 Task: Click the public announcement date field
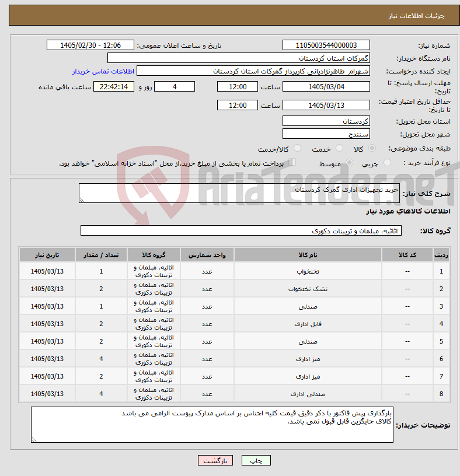coord(90,45)
